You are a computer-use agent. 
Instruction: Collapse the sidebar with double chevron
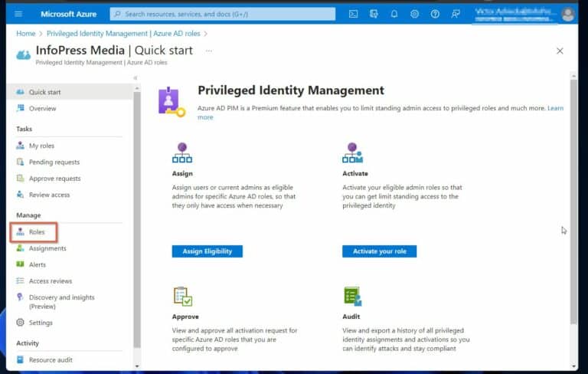[x=136, y=77]
